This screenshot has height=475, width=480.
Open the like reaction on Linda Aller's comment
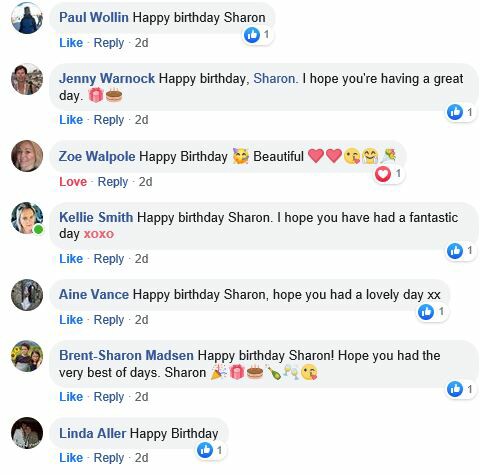(x=205, y=450)
